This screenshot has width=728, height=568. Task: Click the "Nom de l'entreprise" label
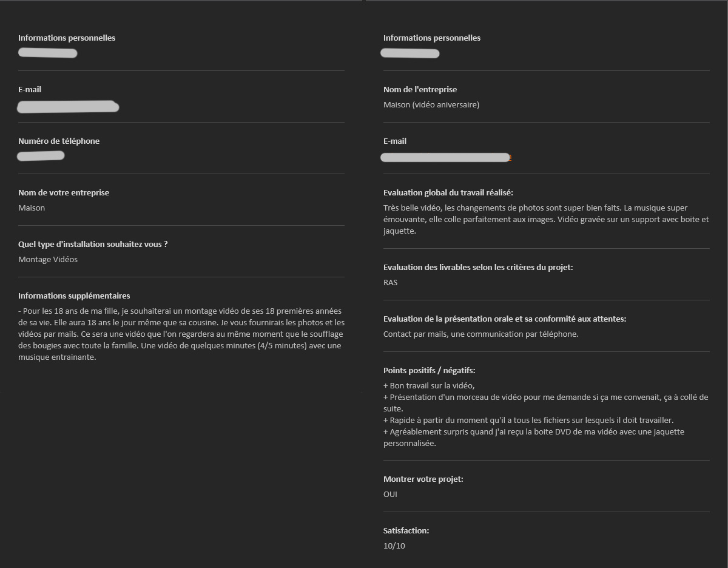click(420, 90)
